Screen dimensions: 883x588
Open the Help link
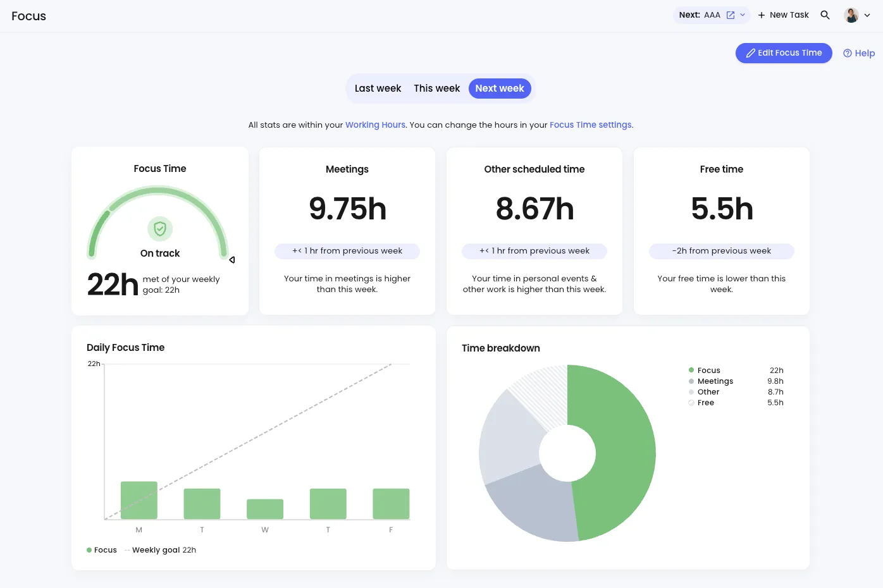point(859,53)
